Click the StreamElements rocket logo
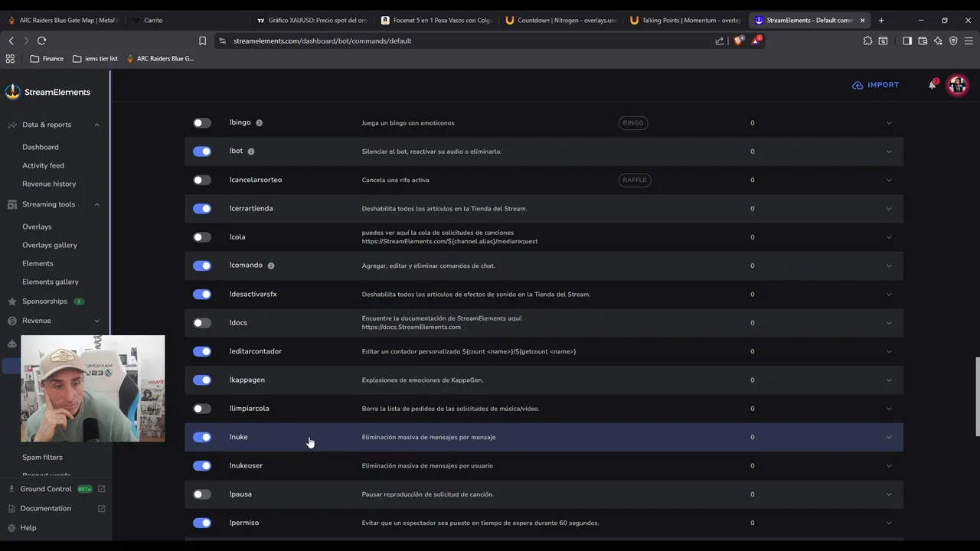Screen dimensions: 980x551 point(13,92)
